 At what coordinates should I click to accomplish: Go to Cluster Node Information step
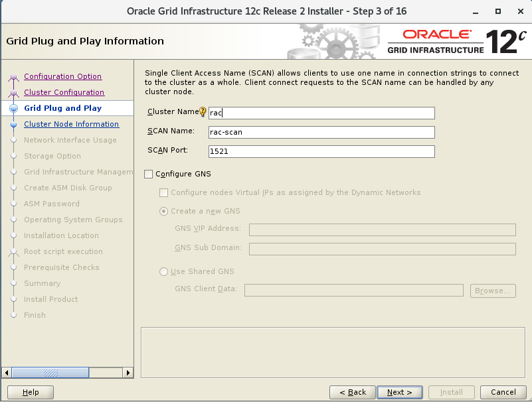[71, 124]
